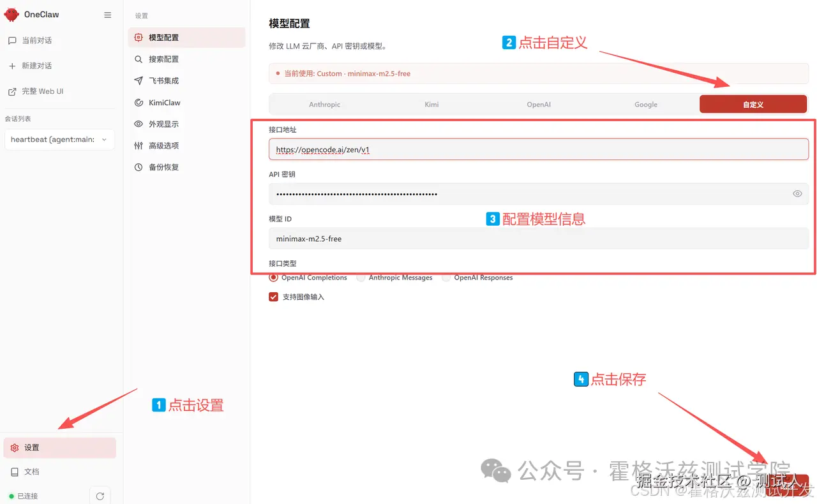Click the paper plane icon for 飞书集成
817x504 pixels.
click(x=139, y=81)
